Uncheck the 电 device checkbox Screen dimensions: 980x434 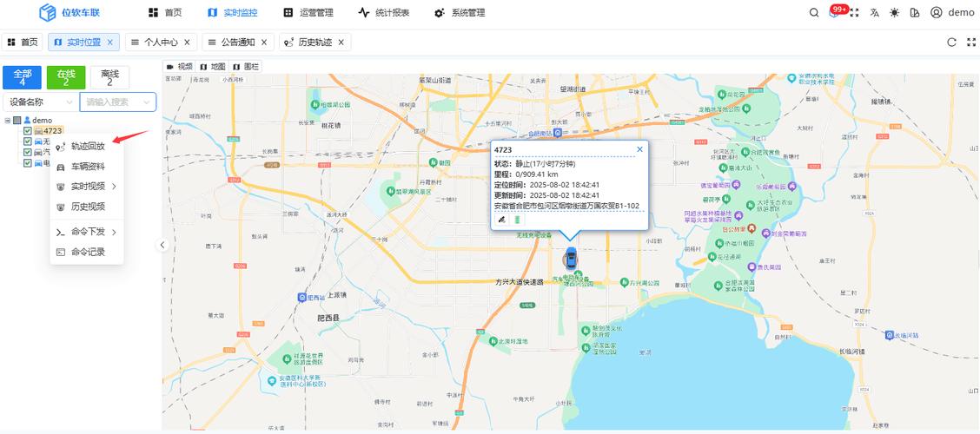point(28,162)
